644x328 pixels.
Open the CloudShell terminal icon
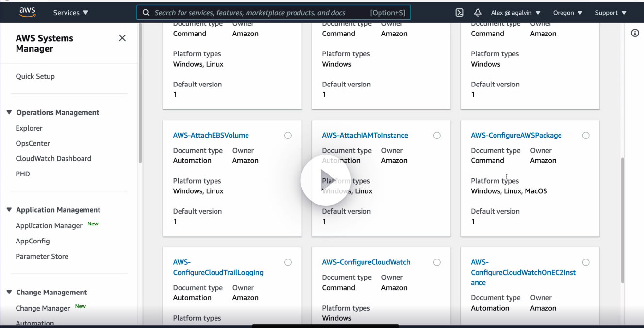pos(460,13)
